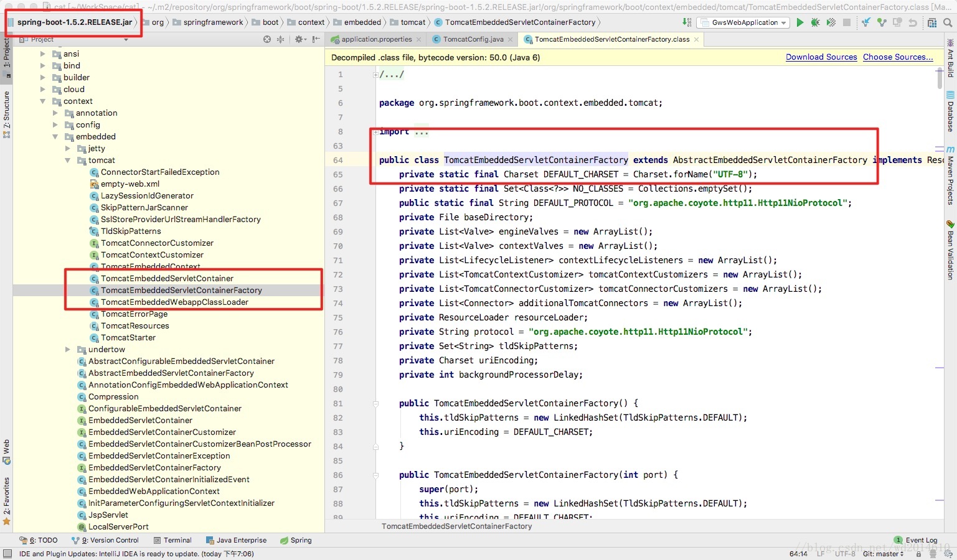Screen dimensions: 957x560
Task: Toggle tool window buttons status bar icon
Action: click(x=7, y=554)
